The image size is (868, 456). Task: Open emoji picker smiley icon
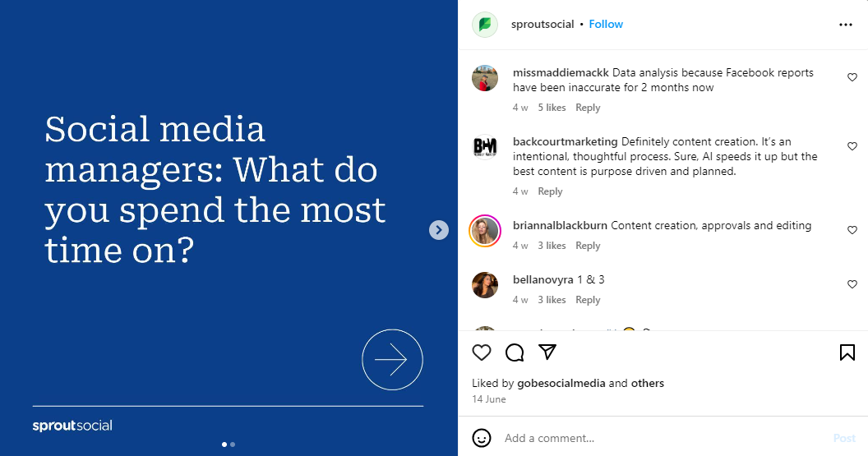482,438
